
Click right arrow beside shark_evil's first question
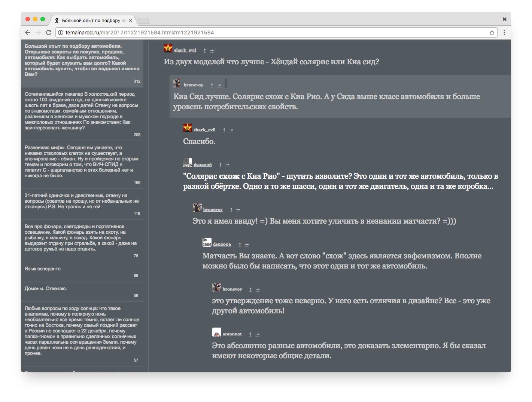coord(212,50)
